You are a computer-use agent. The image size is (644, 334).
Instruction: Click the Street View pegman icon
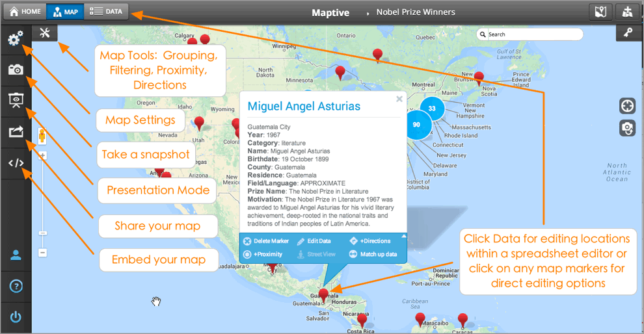coord(42,136)
